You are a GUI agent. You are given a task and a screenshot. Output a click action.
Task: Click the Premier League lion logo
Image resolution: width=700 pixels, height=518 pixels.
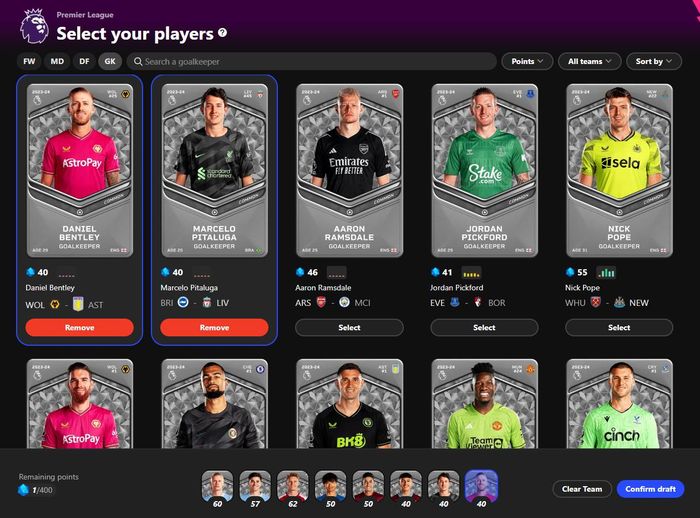pyautogui.click(x=34, y=26)
